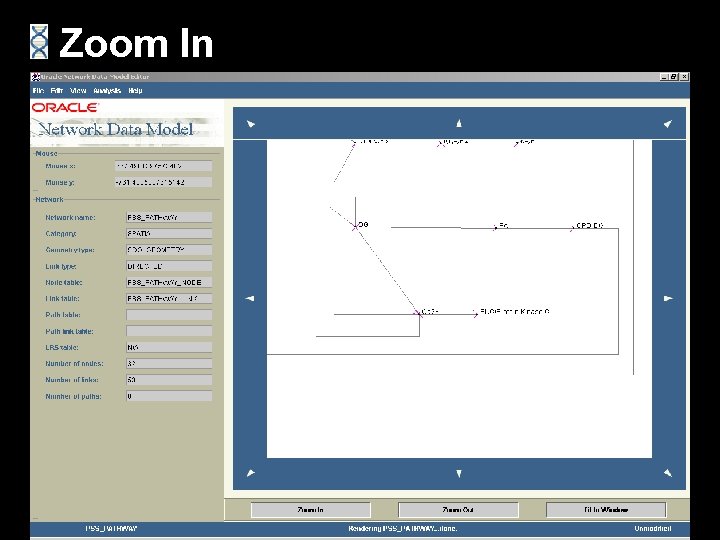Image resolution: width=720 pixels, height=540 pixels.
Task: Open the Help menu
Action: click(x=135, y=90)
